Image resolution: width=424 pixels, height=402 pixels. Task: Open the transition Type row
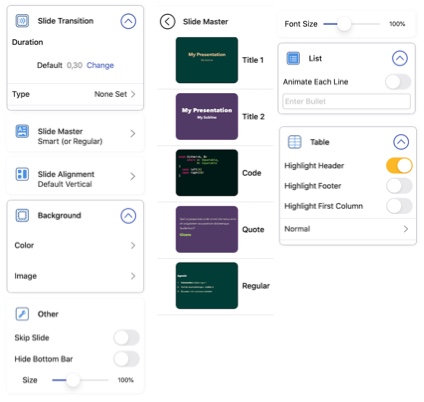click(75, 94)
